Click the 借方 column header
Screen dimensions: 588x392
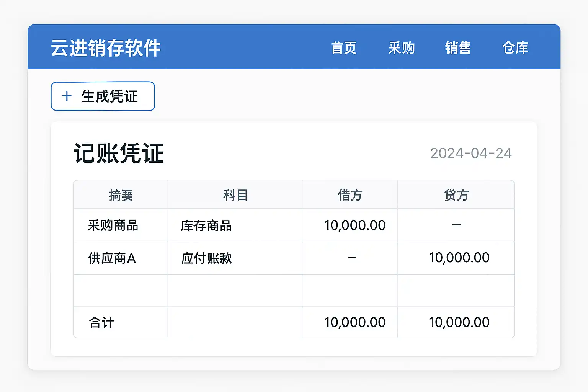350,195
